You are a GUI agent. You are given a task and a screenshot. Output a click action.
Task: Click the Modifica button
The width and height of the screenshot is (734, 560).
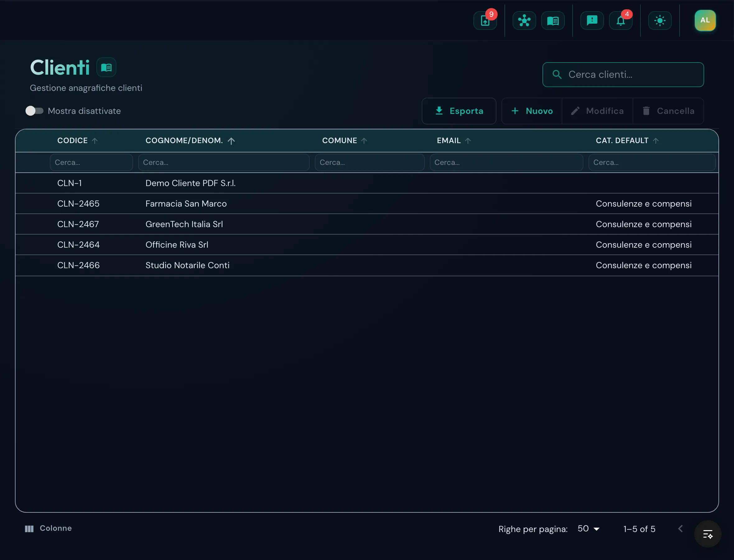pyautogui.click(x=597, y=111)
